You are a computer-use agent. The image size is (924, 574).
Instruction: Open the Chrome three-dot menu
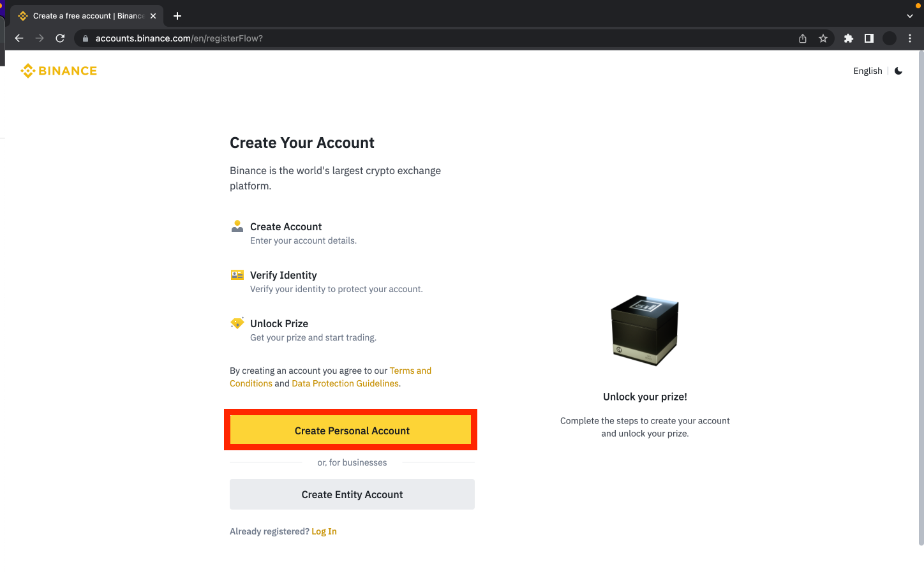click(x=910, y=38)
